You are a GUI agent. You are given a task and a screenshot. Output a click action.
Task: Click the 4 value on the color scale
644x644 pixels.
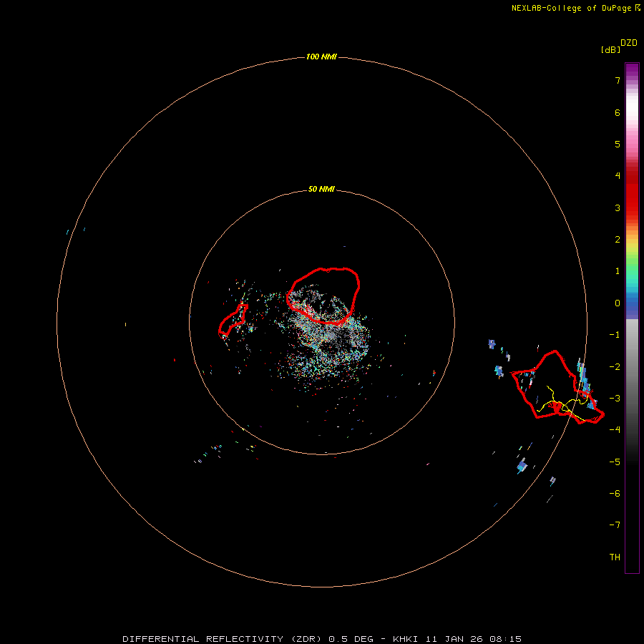[x=618, y=176]
